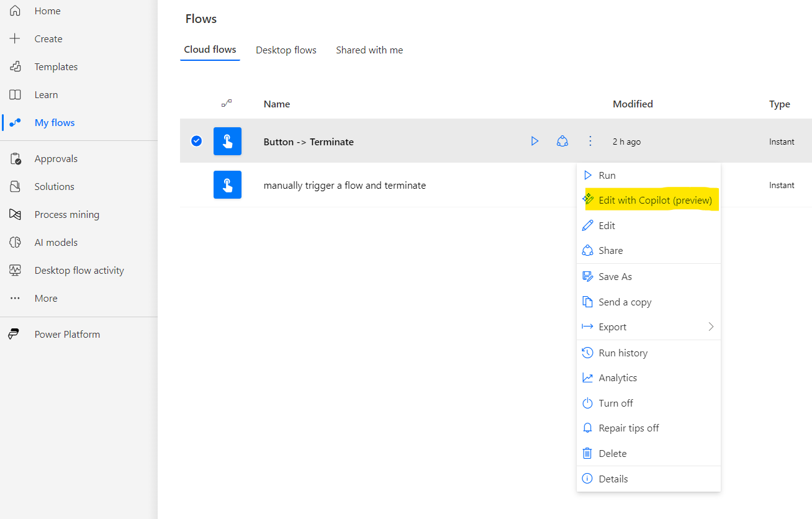Switch to the Desktop flows tab
The height and width of the screenshot is (519, 812).
(x=286, y=50)
